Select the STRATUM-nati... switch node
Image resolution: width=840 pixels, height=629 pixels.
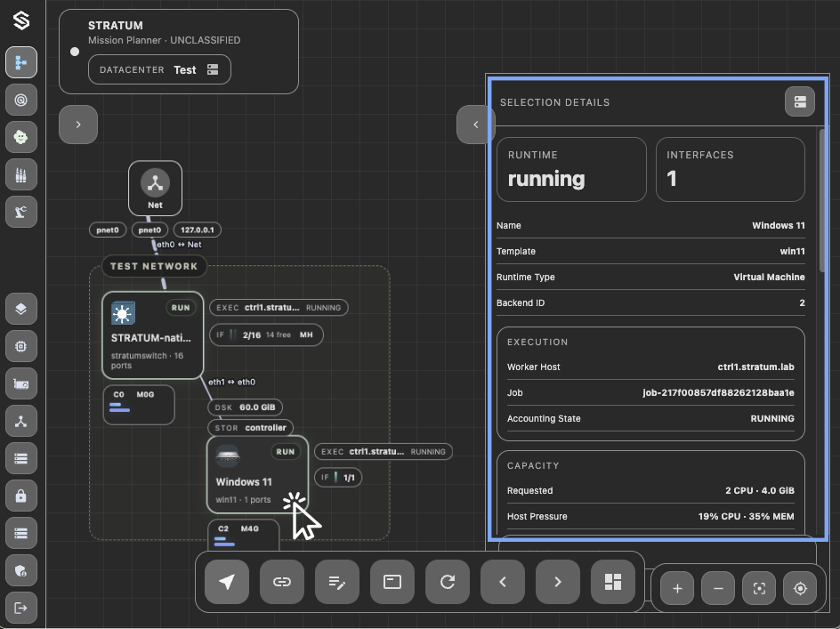coord(153,335)
